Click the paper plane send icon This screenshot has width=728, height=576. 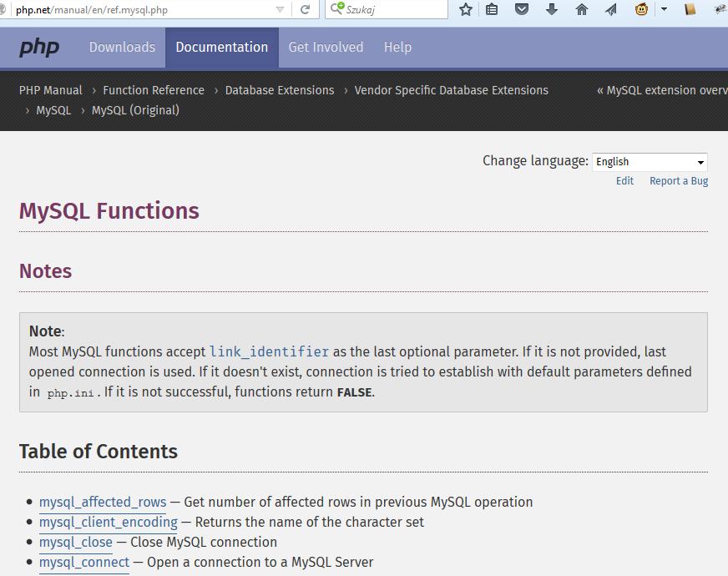pos(611,9)
